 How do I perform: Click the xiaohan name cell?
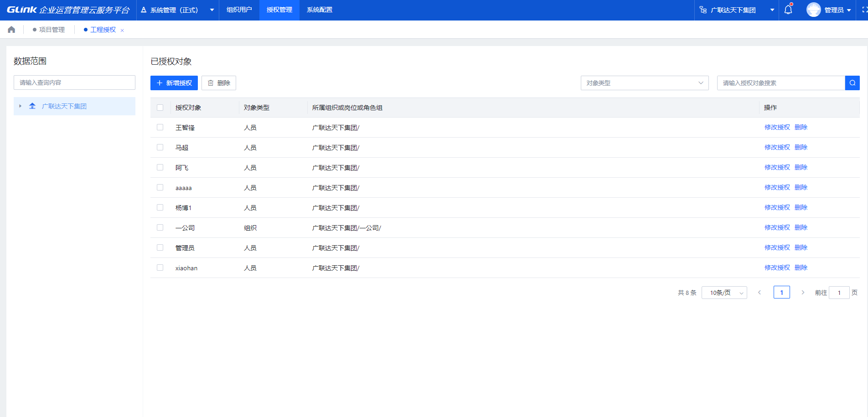(x=186, y=268)
